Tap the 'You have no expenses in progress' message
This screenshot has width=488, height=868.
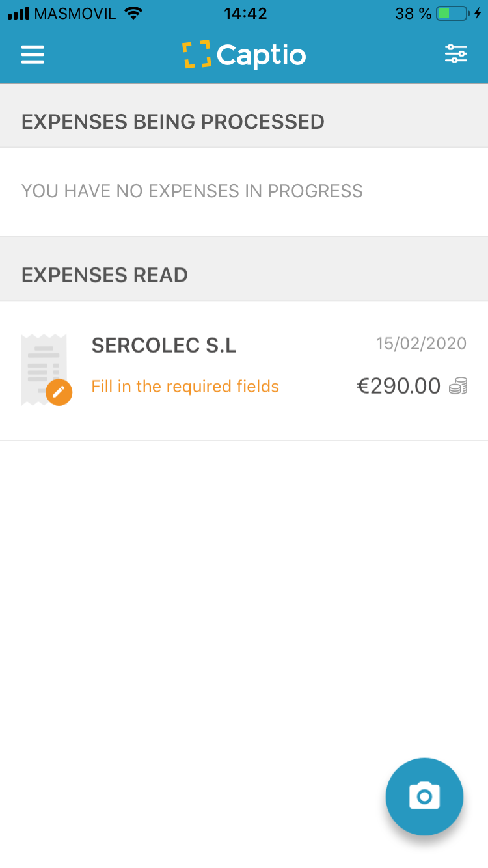(x=192, y=191)
